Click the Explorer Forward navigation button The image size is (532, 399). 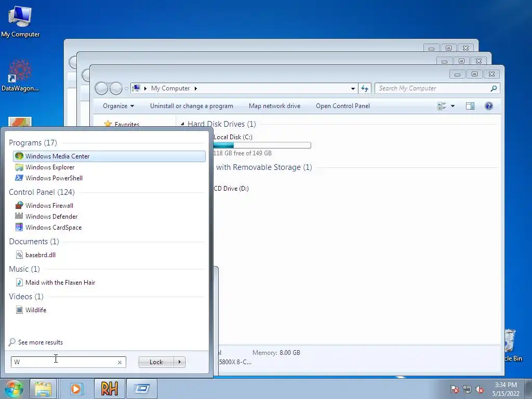coord(116,88)
